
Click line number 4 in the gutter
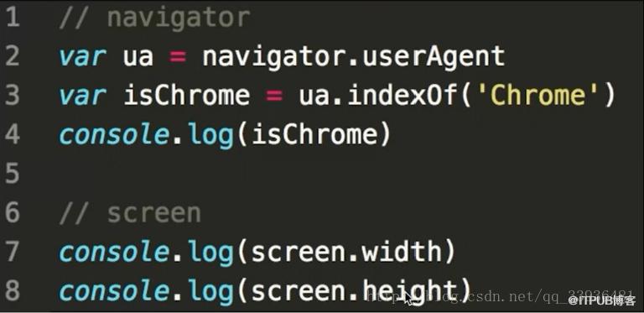[x=13, y=134]
